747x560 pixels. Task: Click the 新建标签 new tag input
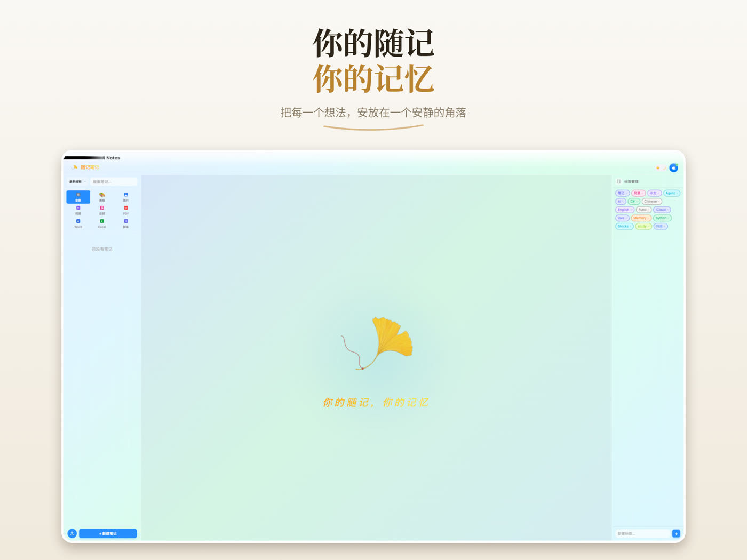tap(643, 533)
